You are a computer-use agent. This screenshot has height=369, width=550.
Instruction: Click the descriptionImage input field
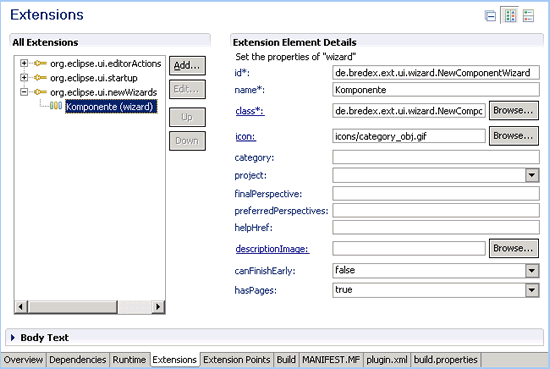tap(409, 249)
